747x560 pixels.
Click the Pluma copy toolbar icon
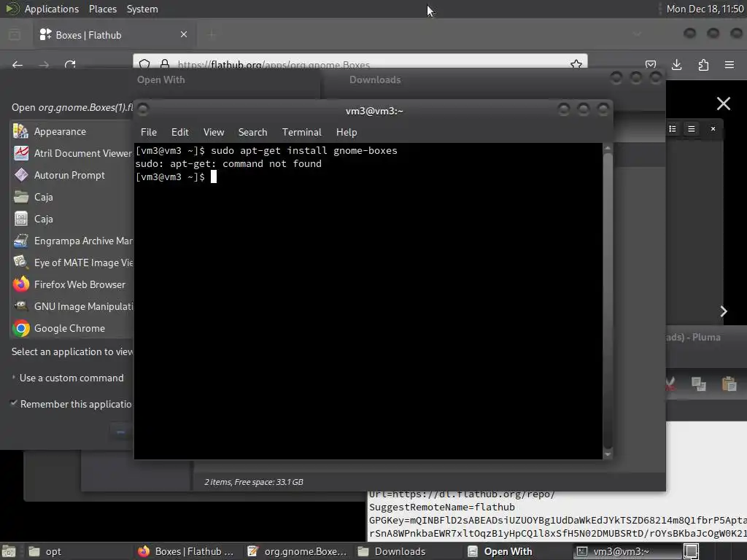699,384
